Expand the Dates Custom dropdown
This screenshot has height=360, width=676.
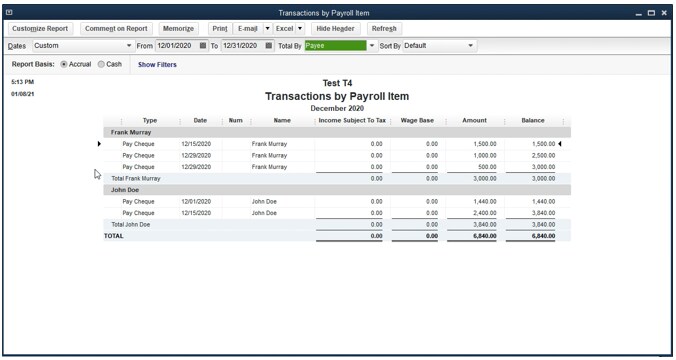129,46
